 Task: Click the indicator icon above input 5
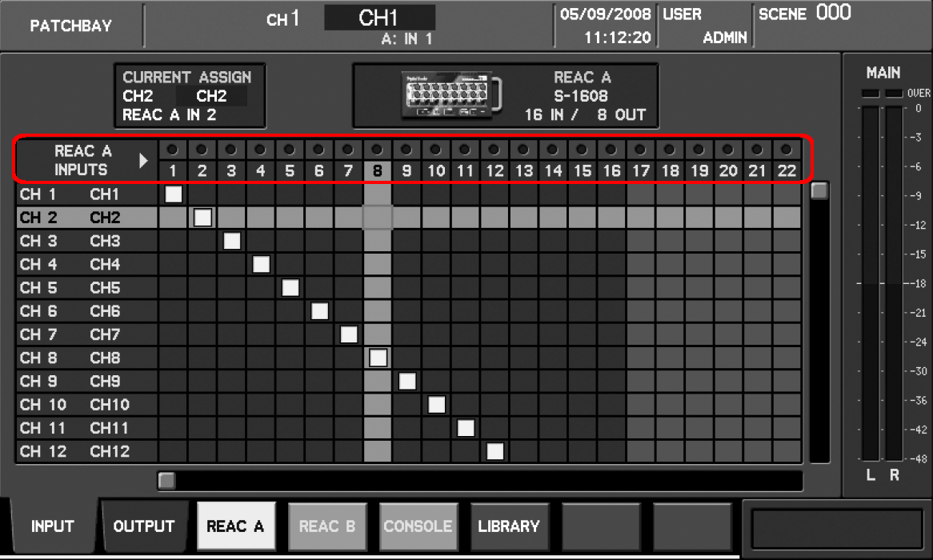point(290,150)
